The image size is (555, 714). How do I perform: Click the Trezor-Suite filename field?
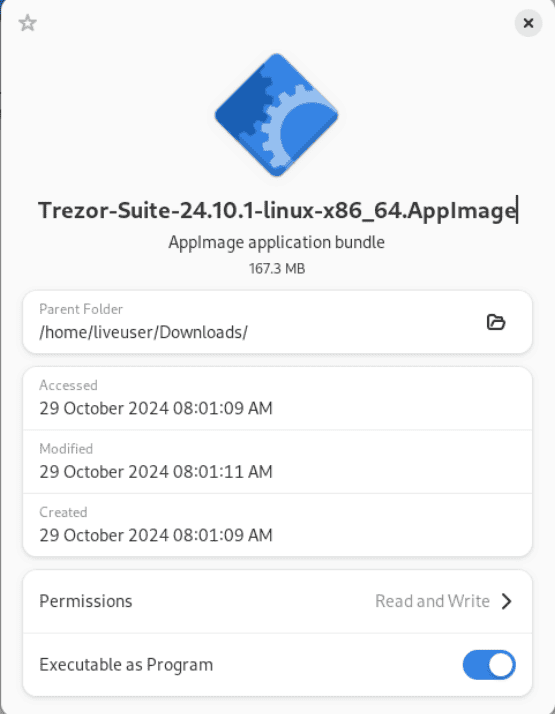(277, 210)
